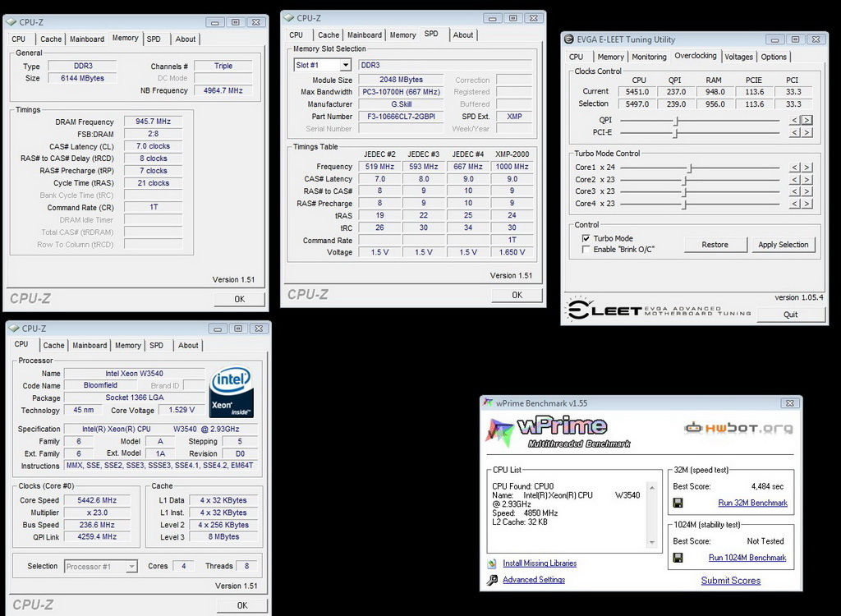Click OK in the CPU-Z Memory window
This screenshot has width=841, height=616.
239,300
